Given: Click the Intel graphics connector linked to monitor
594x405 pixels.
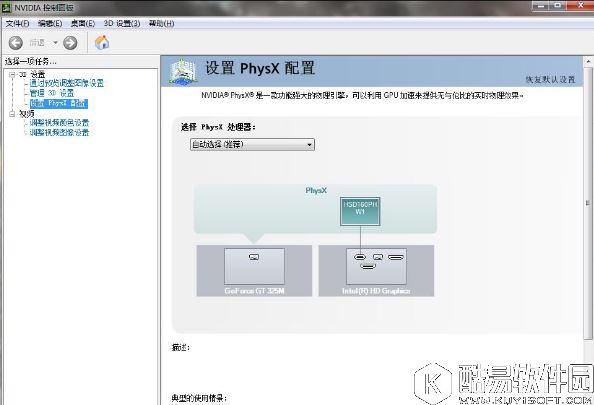Looking at the screenshot, I should 360,257.
